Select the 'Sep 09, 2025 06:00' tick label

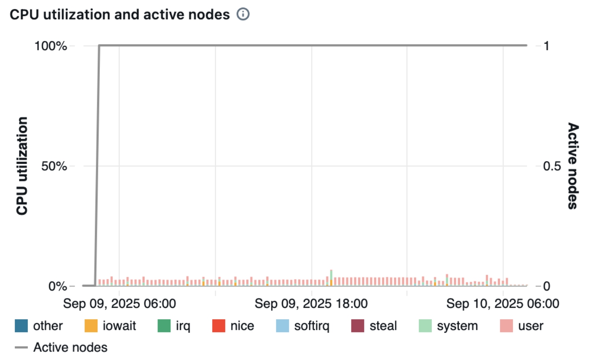(119, 303)
